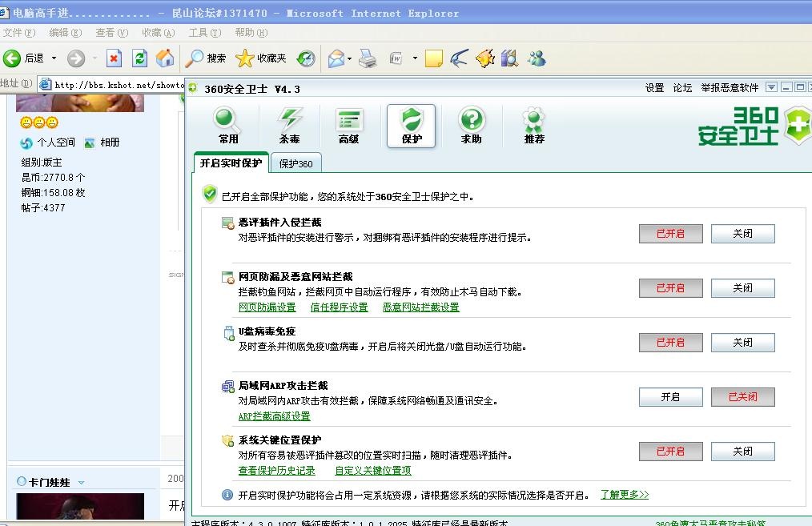Turn off U盘病毒免疫 protection
Screen dimensions: 812x526
pos(742,343)
